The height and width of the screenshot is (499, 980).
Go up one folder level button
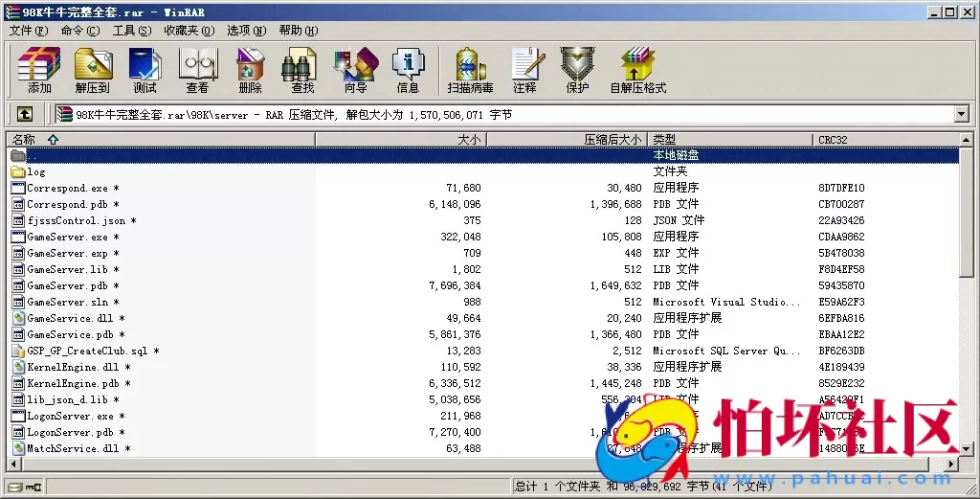click(x=24, y=114)
